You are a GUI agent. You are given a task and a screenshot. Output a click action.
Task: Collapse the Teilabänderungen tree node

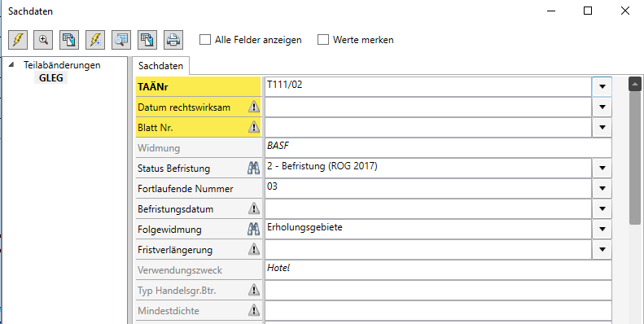coord(11,64)
